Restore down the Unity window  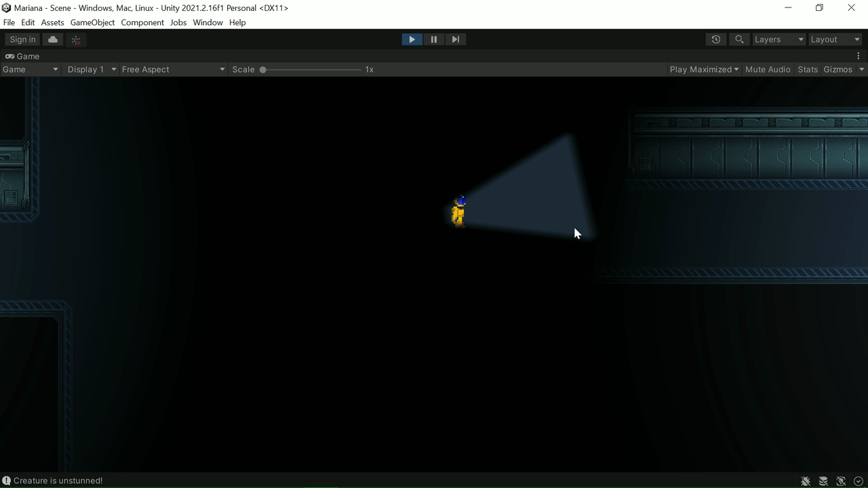tap(819, 8)
